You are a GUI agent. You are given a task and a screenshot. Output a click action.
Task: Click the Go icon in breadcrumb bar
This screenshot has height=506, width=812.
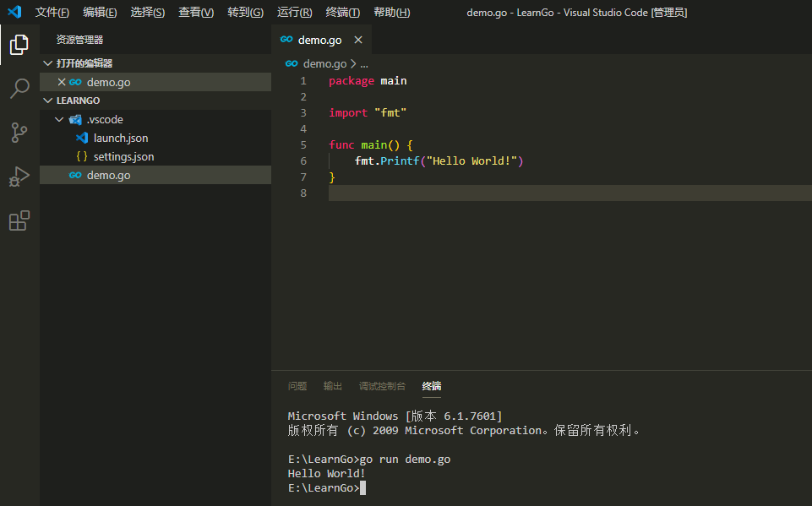292,63
